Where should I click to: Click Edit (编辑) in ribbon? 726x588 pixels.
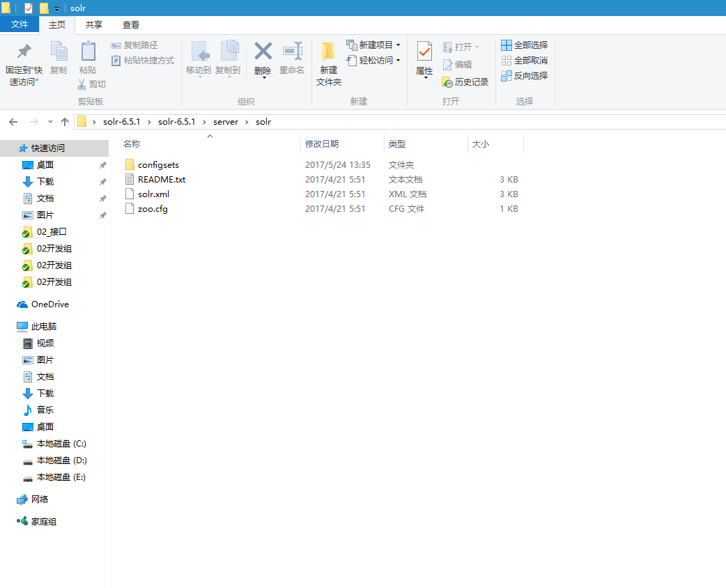click(458, 64)
